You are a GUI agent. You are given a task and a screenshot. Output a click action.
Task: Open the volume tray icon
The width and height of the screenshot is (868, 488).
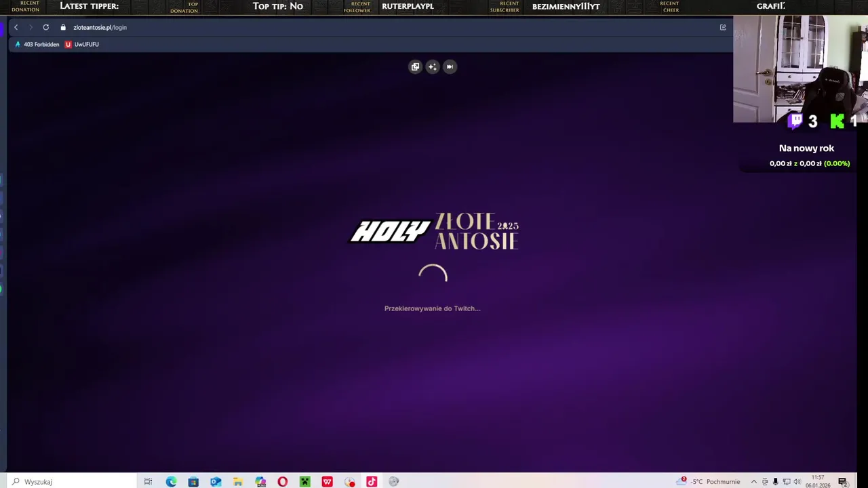point(797,482)
